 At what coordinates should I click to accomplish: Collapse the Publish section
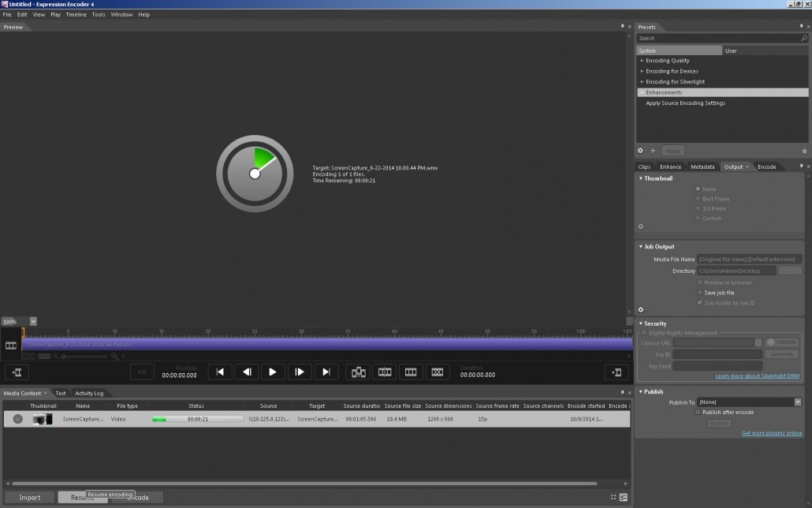tap(641, 392)
